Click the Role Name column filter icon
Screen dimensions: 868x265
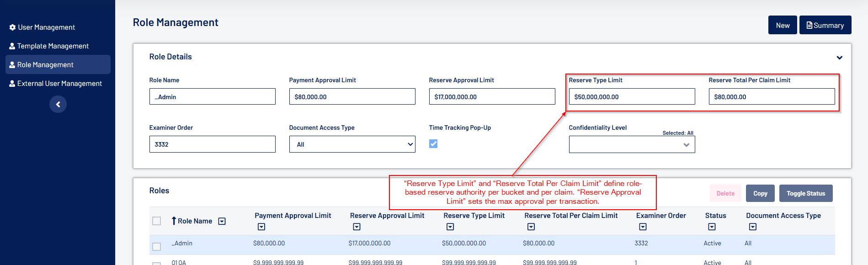pos(222,221)
